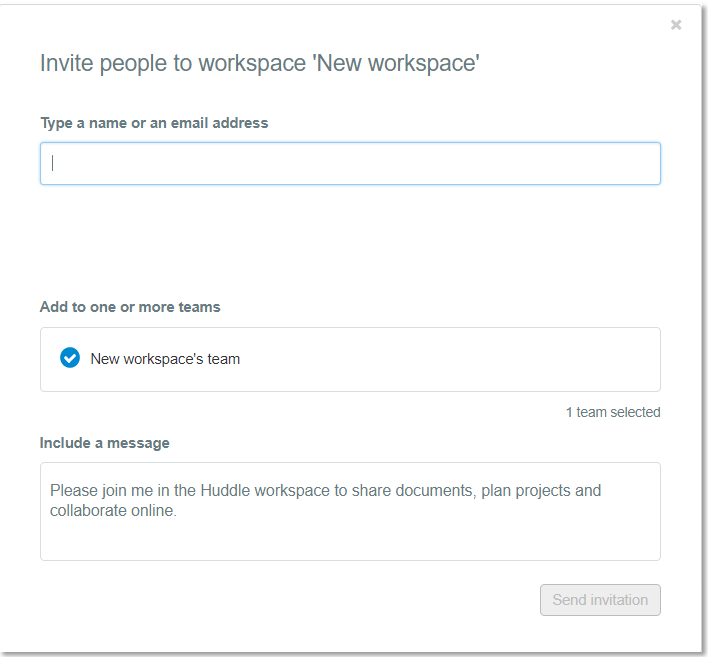Click the '1 team selected' counter text
Screen dimensions: 708x657
[613, 412]
